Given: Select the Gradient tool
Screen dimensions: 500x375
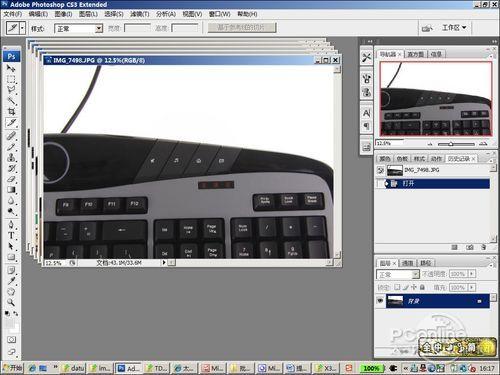Looking at the screenshot, I should 11,190.
